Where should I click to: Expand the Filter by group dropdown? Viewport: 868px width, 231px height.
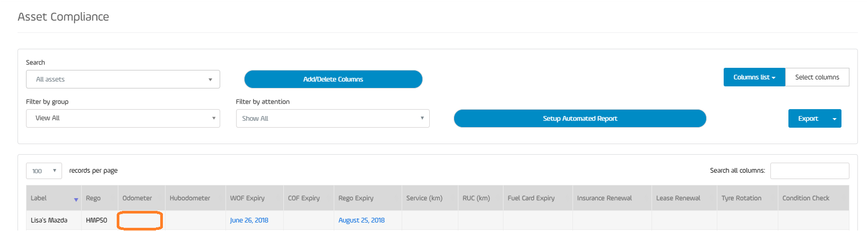123,118
